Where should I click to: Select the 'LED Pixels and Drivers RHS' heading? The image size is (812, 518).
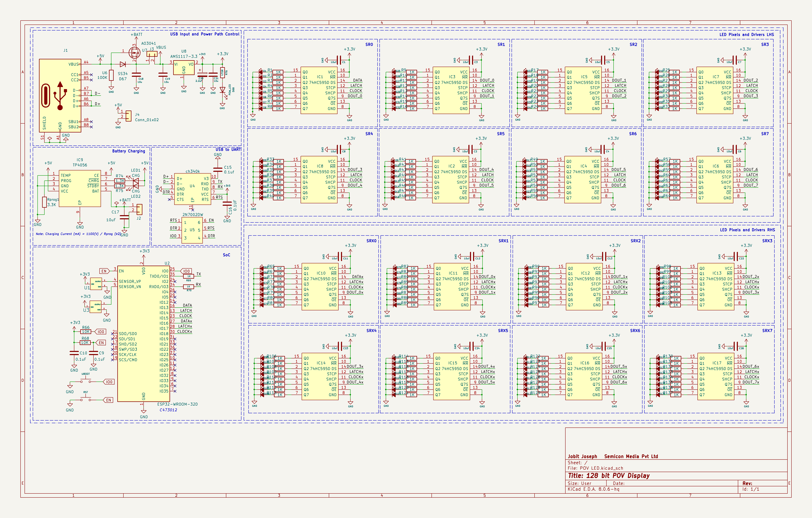click(747, 230)
